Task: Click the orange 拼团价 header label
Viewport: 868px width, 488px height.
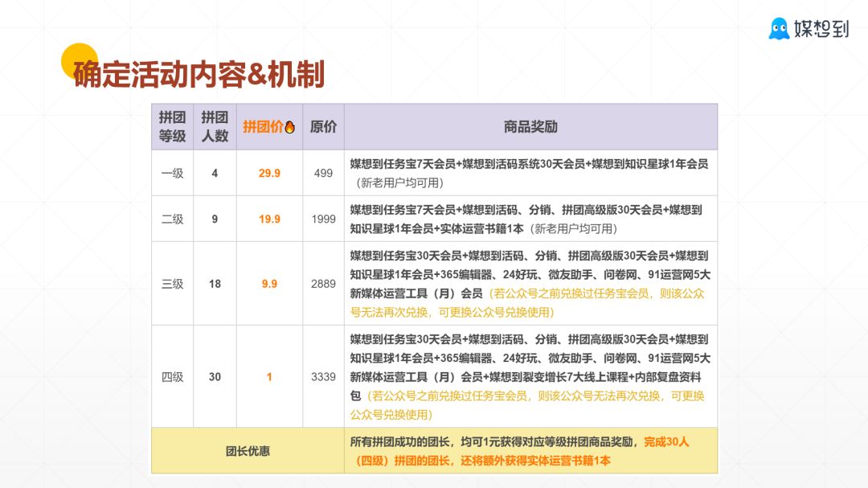Action: [x=263, y=126]
